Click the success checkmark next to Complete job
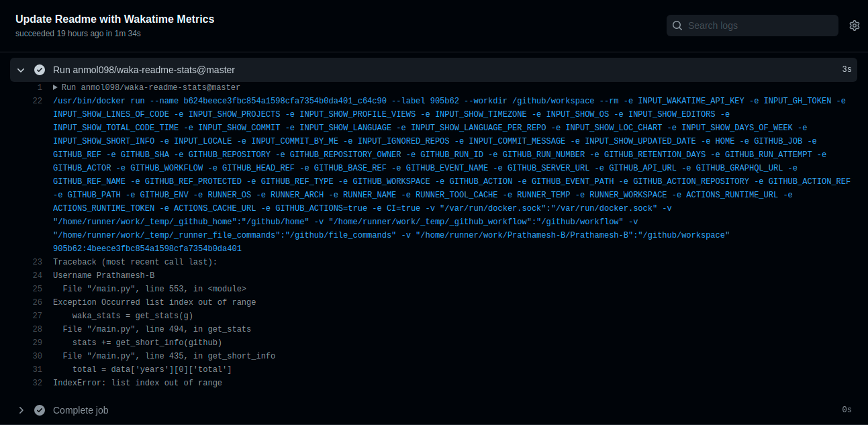The height and width of the screenshot is (425, 868). (40, 410)
